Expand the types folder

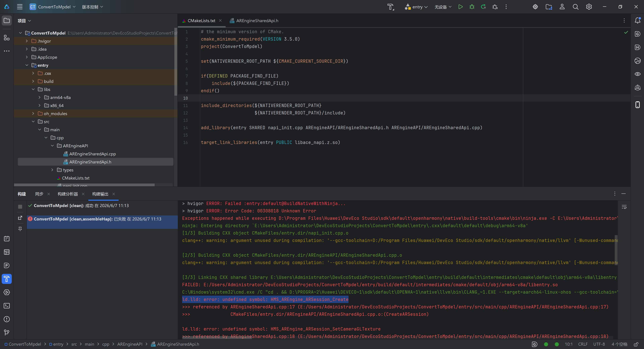pos(52,170)
